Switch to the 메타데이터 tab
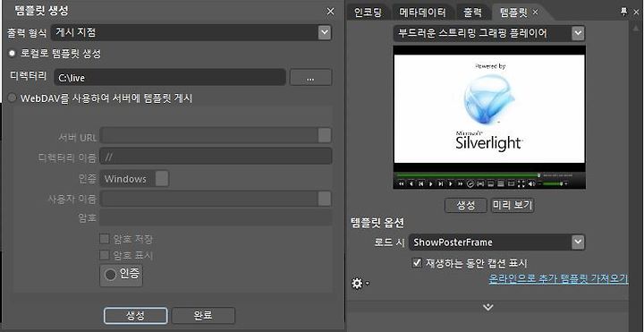The height and width of the screenshot is (332, 644). coord(422,13)
